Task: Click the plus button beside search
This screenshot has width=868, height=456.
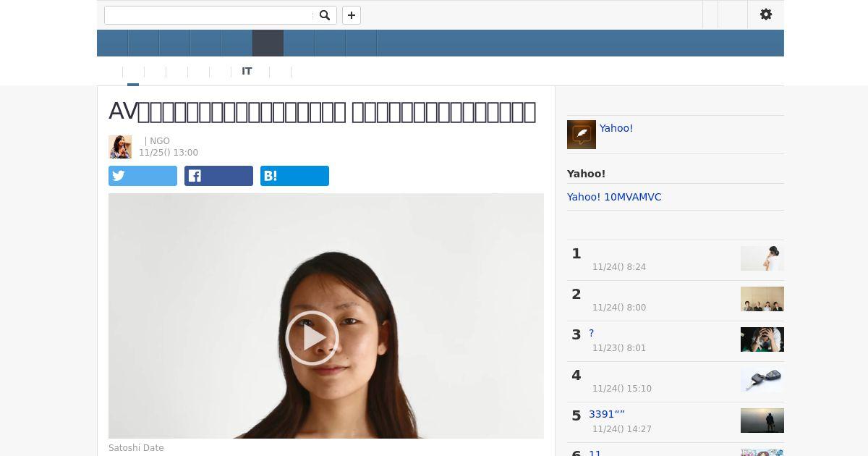Action: (352, 15)
